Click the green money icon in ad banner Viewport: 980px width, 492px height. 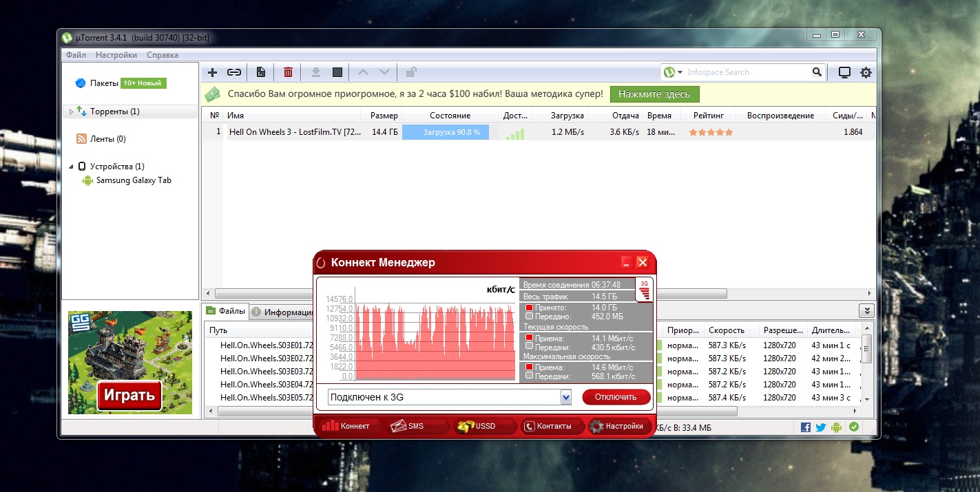(213, 94)
